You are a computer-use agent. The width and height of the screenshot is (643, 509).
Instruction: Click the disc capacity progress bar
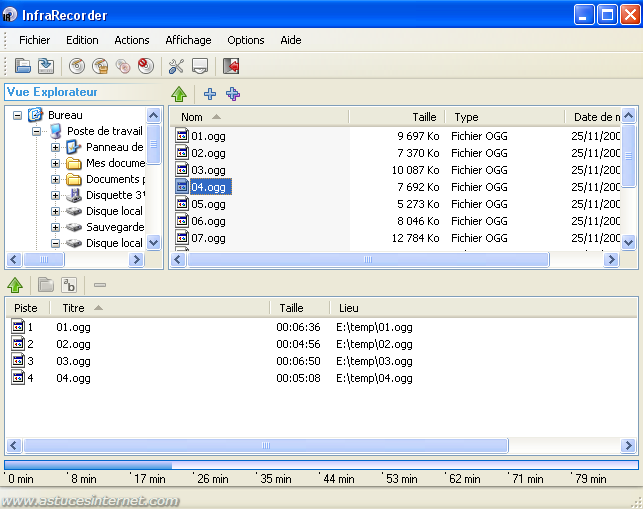click(x=321, y=465)
